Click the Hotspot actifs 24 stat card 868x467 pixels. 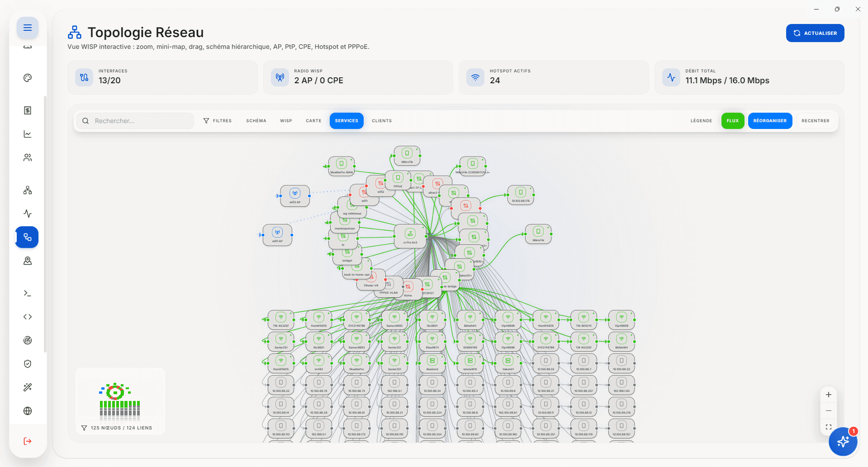click(554, 77)
